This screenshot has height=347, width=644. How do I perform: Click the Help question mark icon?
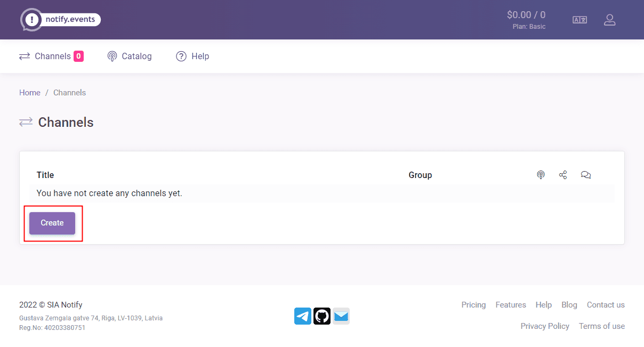[x=181, y=56]
